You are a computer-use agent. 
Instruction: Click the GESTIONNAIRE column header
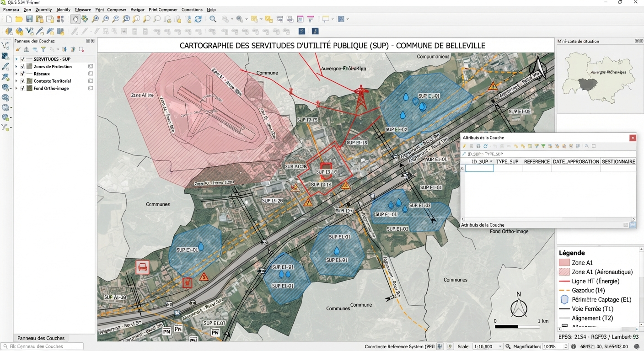618,161
